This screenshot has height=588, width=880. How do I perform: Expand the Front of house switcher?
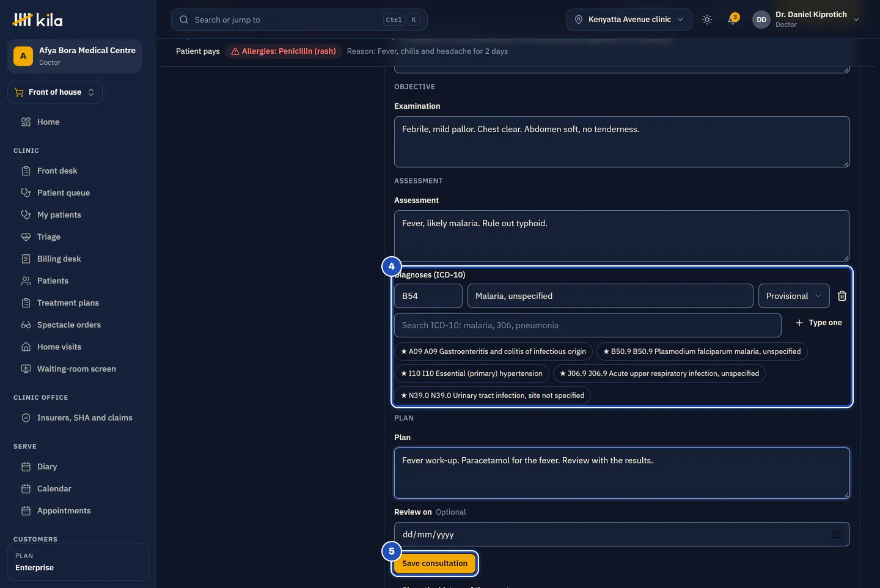(55, 92)
